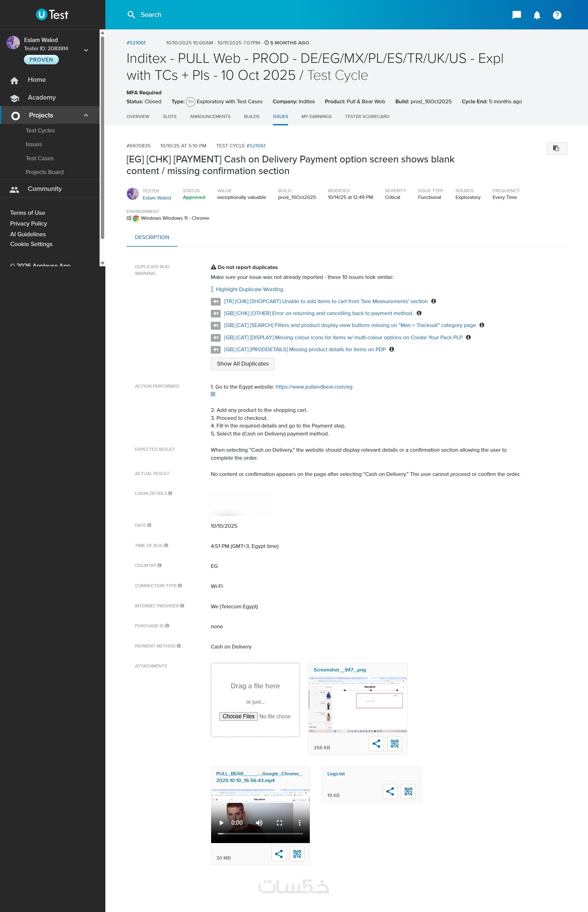
Task: Show QR code for the mp4 video
Action: click(297, 853)
